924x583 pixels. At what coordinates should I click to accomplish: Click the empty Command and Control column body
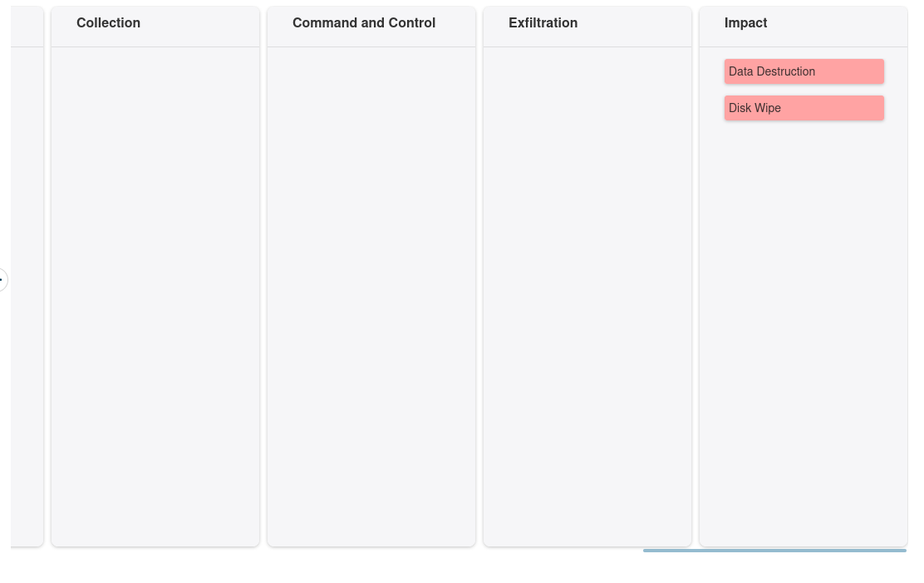371,291
